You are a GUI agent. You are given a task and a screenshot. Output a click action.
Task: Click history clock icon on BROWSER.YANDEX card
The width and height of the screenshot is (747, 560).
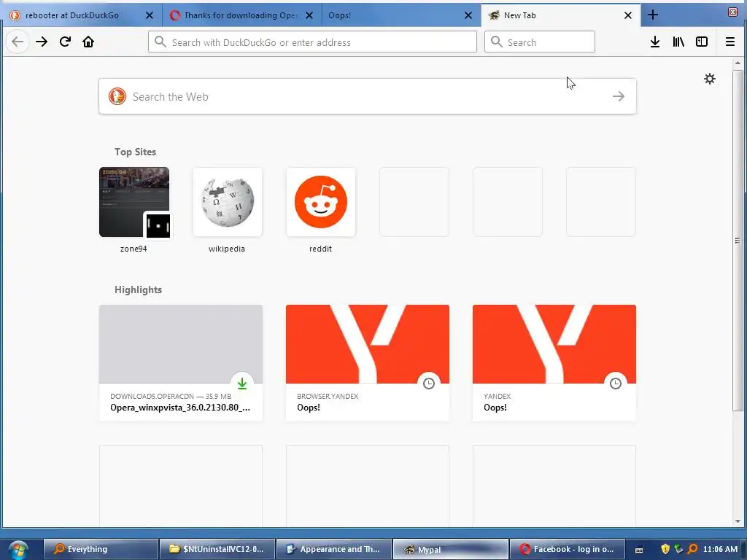pos(429,384)
